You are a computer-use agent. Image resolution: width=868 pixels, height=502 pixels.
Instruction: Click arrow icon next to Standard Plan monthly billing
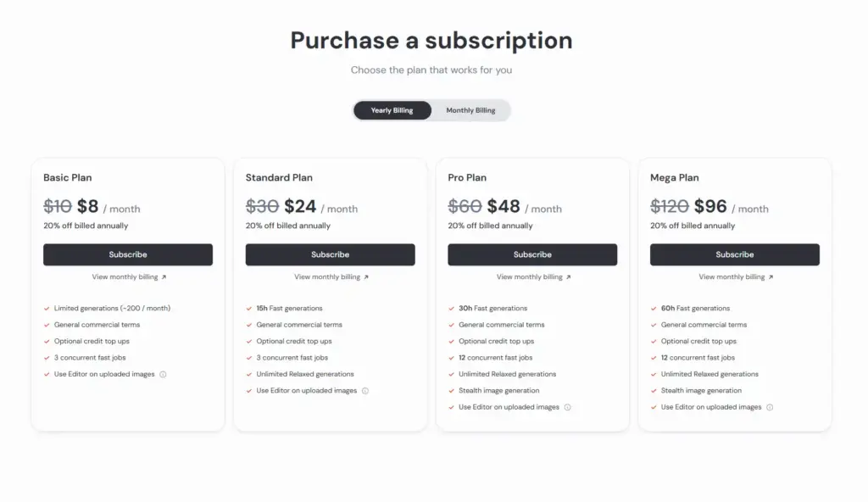(x=366, y=277)
